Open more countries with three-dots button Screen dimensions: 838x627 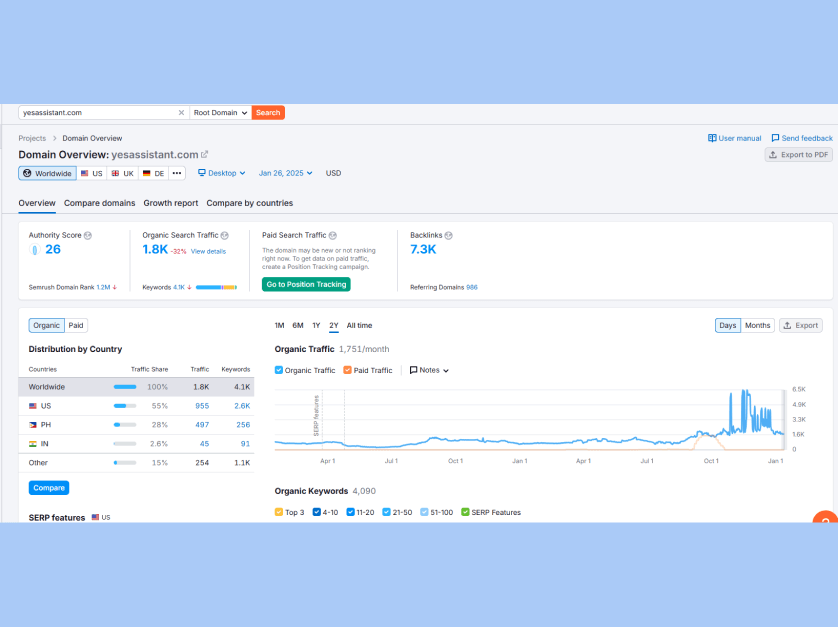click(177, 173)
